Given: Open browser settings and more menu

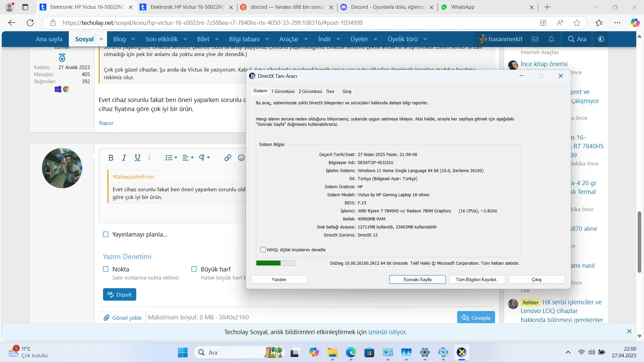Looking at the screenshot, I should tap(617, 23).
